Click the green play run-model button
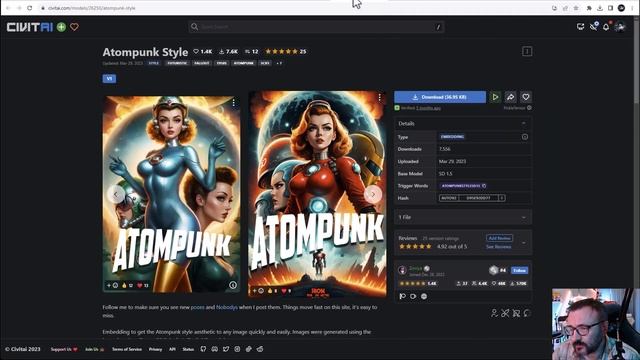The image size is (640, 360). pyautogui.click(x=495, y=97)
